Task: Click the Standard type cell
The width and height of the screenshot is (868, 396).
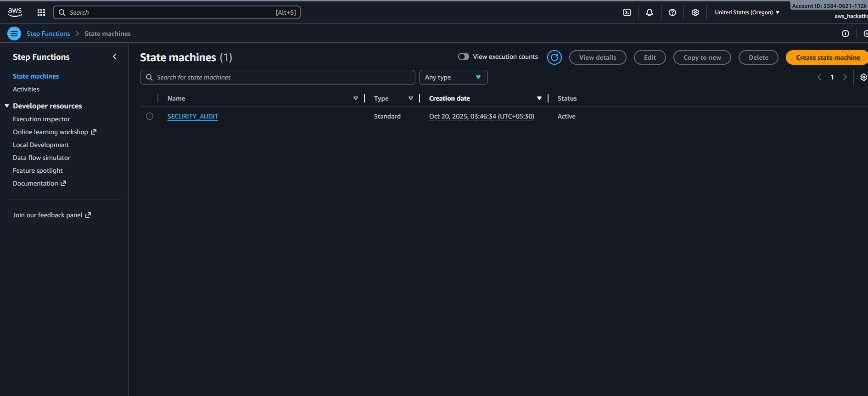Action: (x=387, y=116)
